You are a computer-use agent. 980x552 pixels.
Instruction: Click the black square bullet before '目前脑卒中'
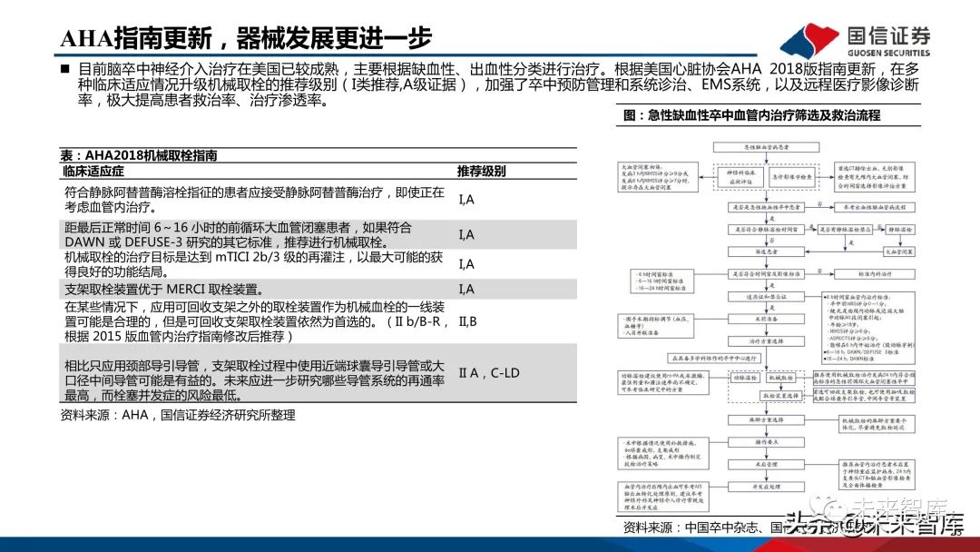[x=65, y=69]
